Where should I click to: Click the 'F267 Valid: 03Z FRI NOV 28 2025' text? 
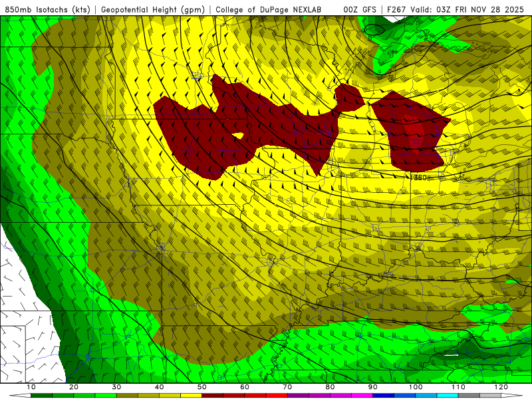456,10
